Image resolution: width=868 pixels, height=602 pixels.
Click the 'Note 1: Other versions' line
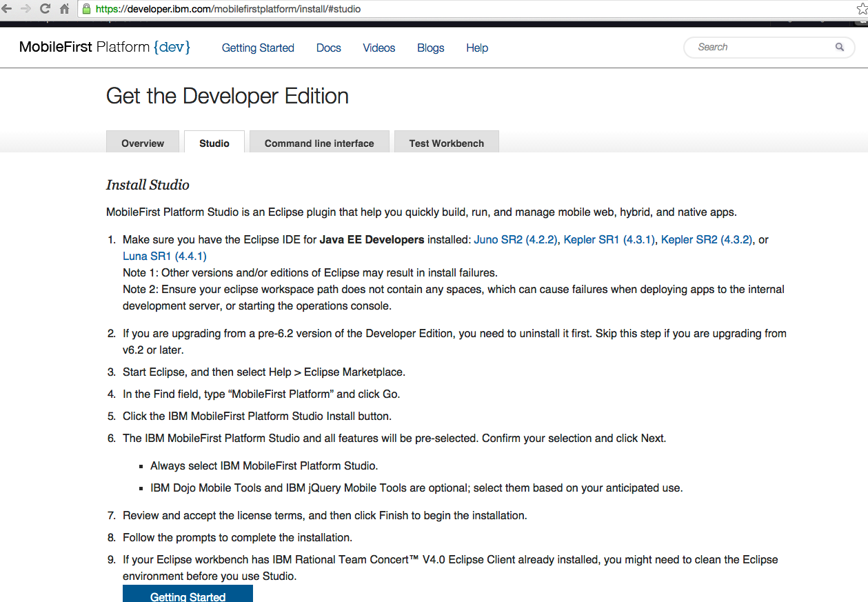pos(310,272)
